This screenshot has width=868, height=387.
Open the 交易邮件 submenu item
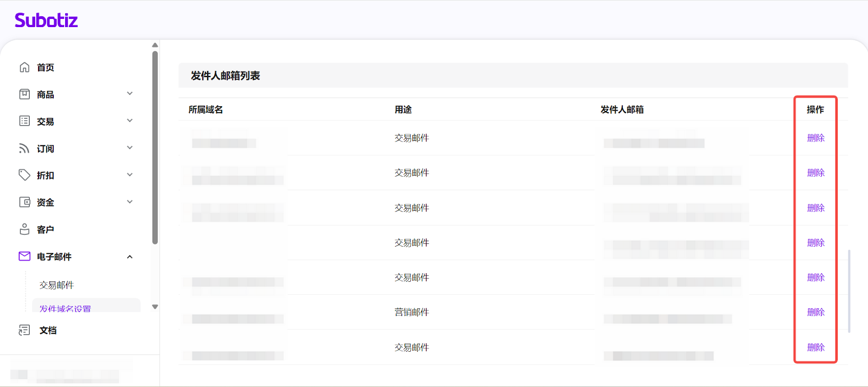[x=56, y=285]
